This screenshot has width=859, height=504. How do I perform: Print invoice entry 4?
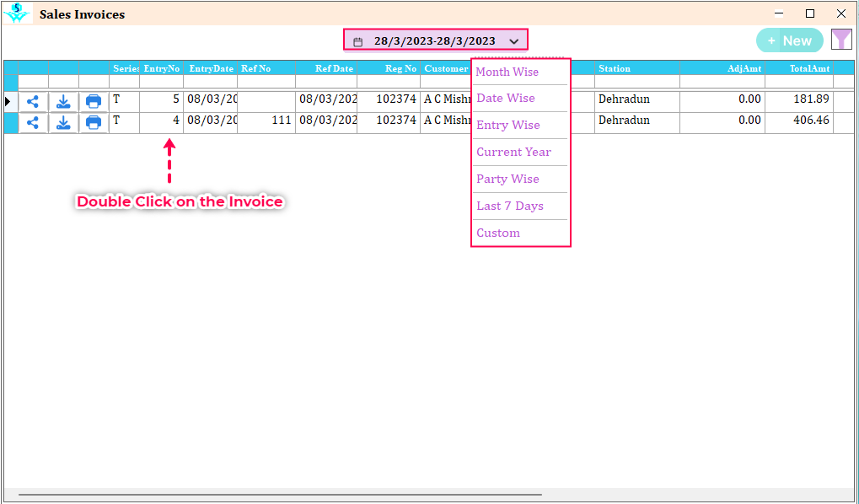click(x=94, y=123)
